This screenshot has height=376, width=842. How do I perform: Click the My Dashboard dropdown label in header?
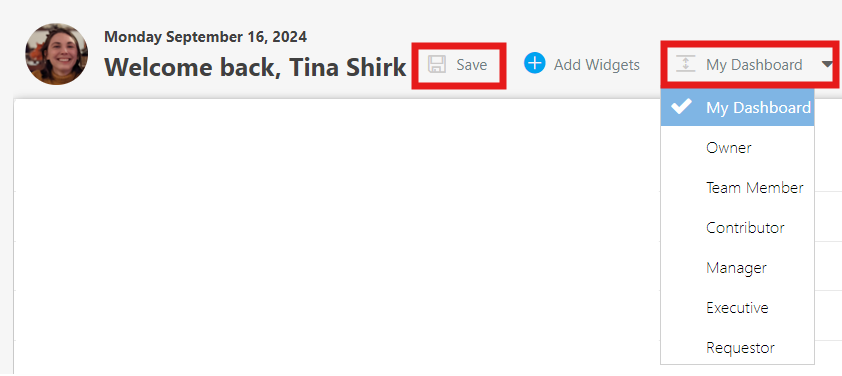pos(754,65)
